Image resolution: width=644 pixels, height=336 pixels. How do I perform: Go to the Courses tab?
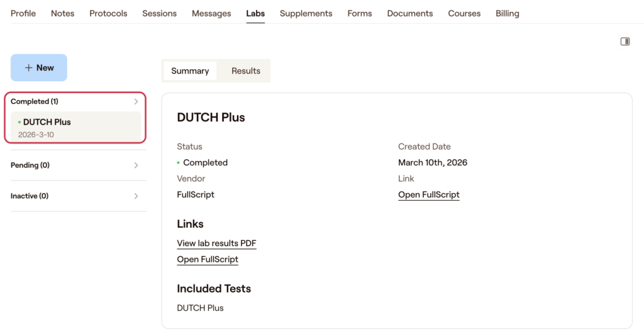pos(464,13)
